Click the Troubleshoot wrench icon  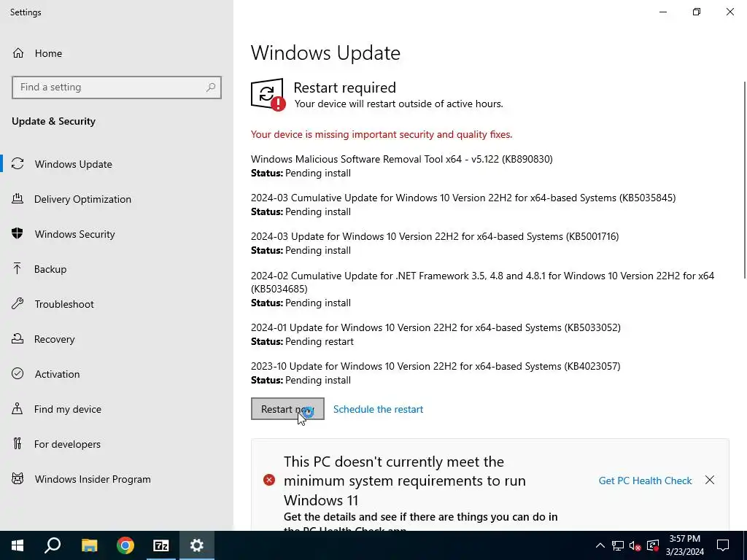(x=18, y=304)
